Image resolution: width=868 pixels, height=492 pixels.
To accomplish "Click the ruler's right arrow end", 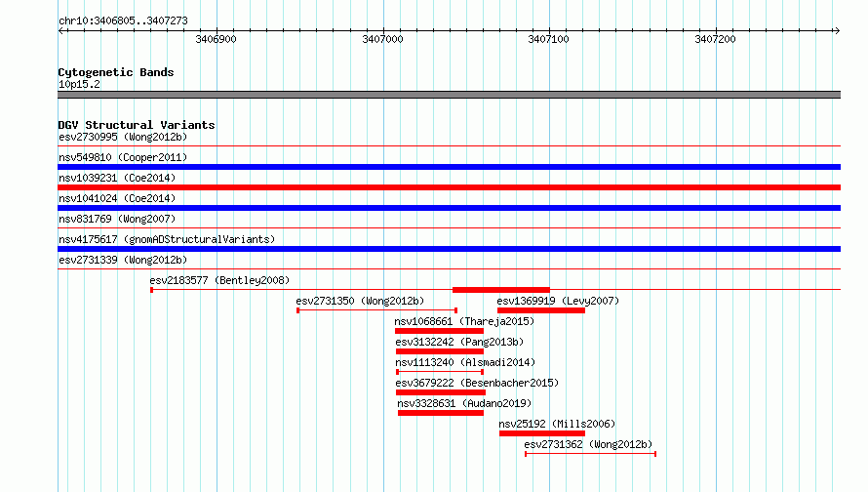I will pyautogui.click(x=837, y=30).
